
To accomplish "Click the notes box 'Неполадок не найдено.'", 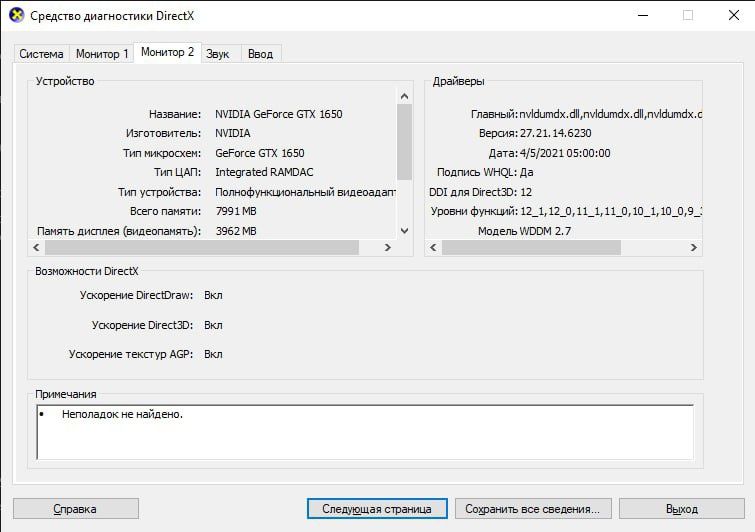I will 365,432.
